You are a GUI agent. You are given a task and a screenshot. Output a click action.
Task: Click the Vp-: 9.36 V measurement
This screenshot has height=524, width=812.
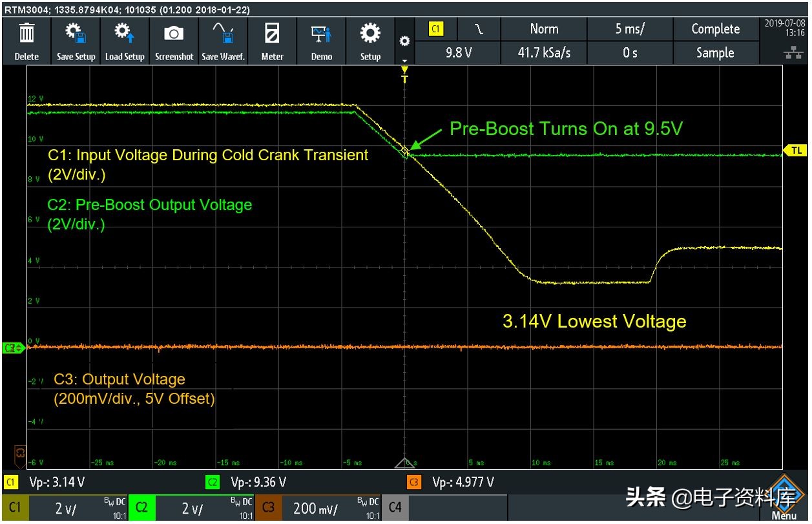coord(258,482)
